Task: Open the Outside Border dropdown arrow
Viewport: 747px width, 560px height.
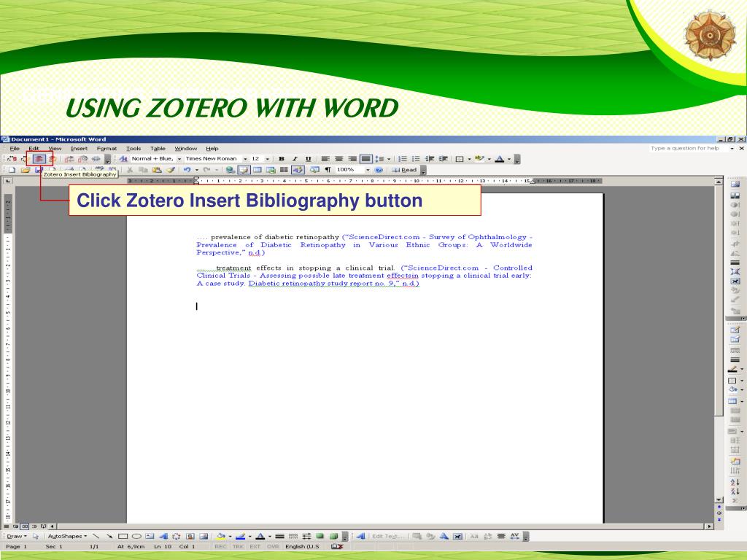Action: [x=469, y=159]
